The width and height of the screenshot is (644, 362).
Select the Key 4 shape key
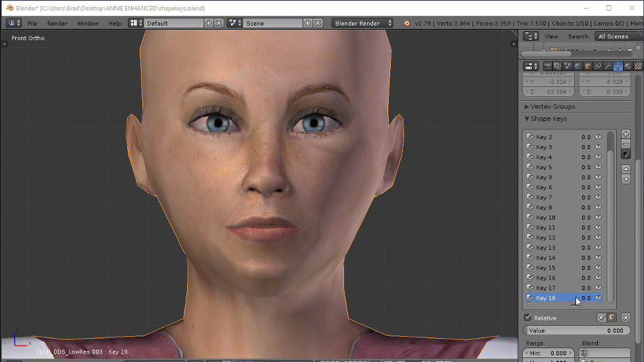564,157
